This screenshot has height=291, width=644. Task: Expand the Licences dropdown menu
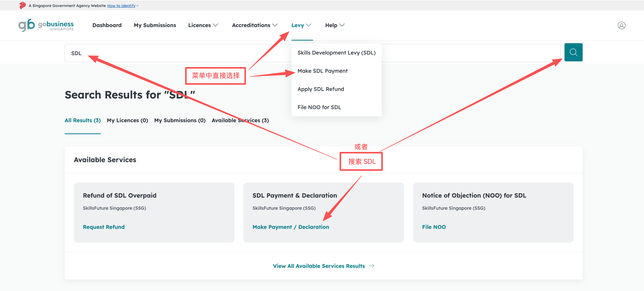point(203,25)
